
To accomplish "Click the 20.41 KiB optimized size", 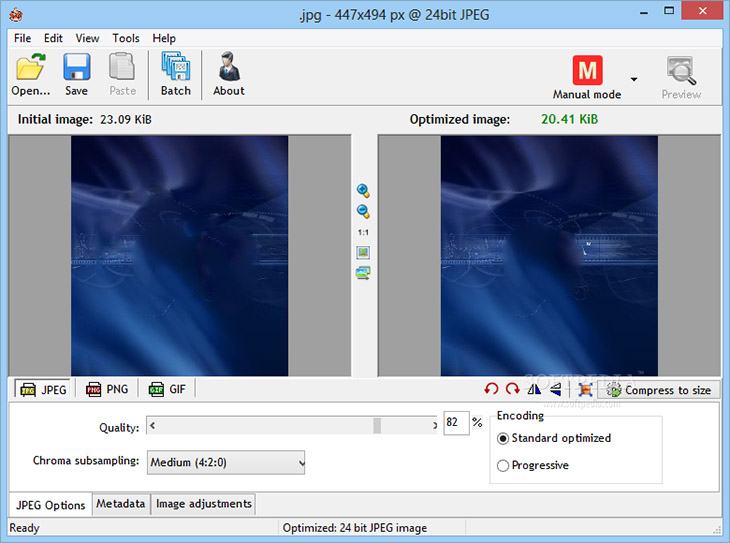I will point(569,119).
